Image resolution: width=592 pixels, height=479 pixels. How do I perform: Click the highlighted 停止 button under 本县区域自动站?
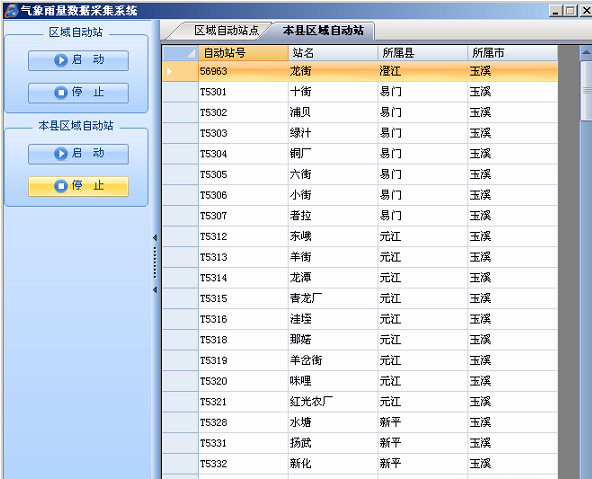click(x=78, y=186)
